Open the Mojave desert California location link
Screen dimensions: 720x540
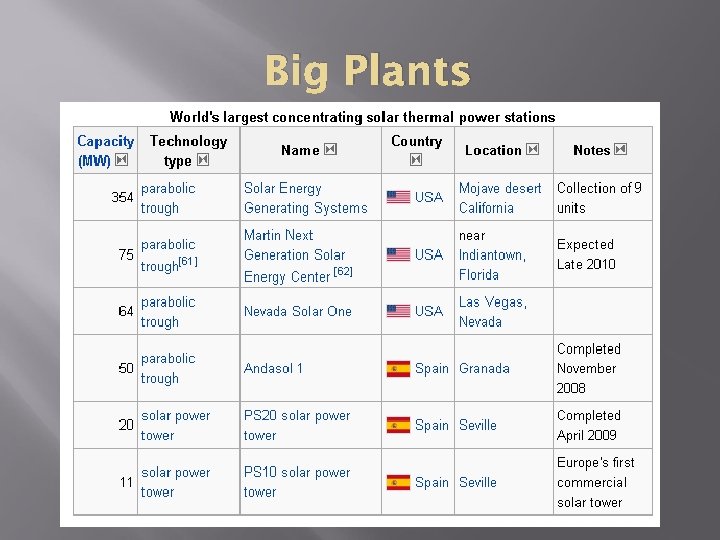pos(500,198)
